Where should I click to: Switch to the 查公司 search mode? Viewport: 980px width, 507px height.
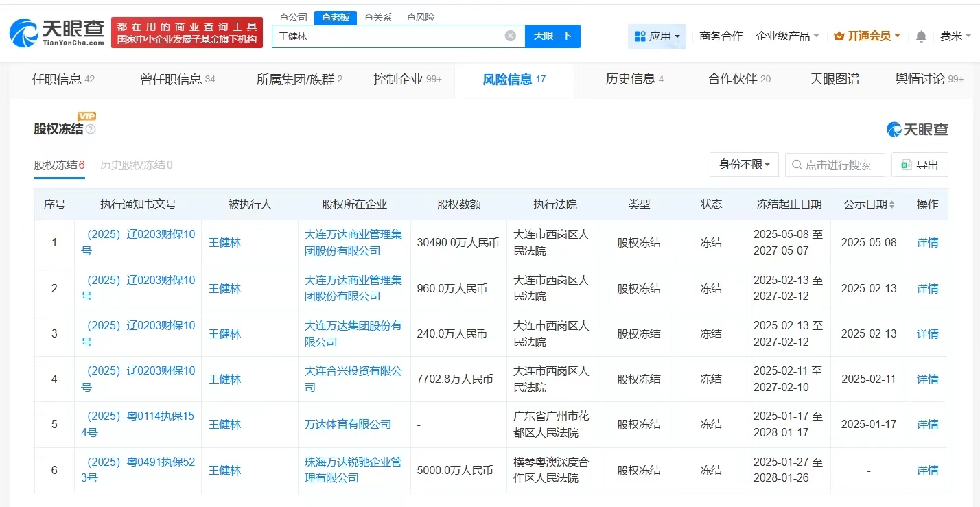coord(293,17)
